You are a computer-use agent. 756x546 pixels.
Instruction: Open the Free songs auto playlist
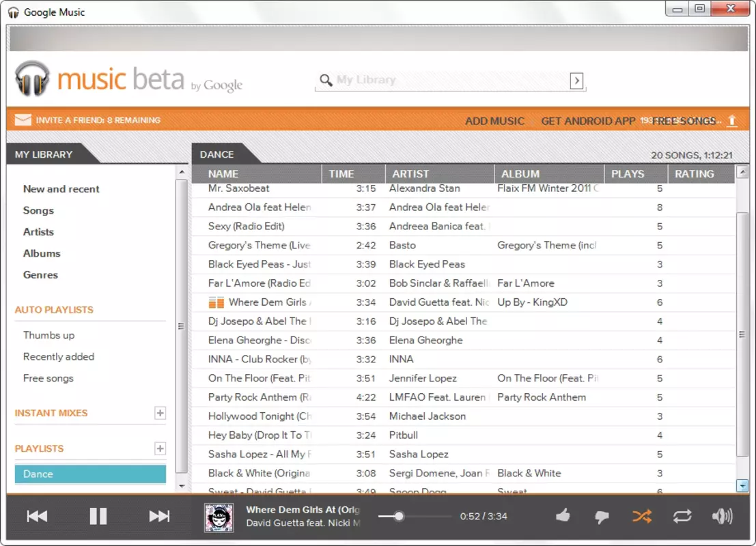tap(48, 378)
